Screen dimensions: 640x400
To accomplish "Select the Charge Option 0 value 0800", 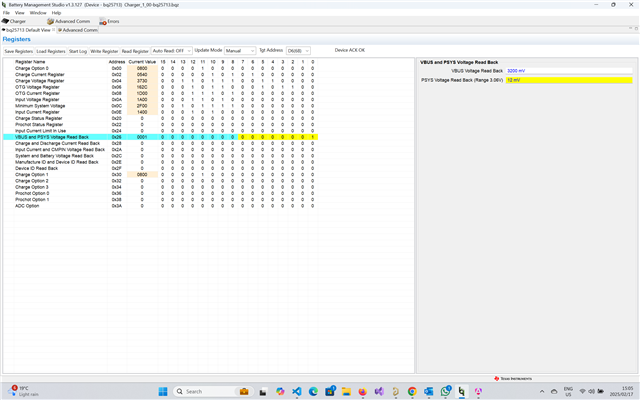I will [x=142, y=68].
